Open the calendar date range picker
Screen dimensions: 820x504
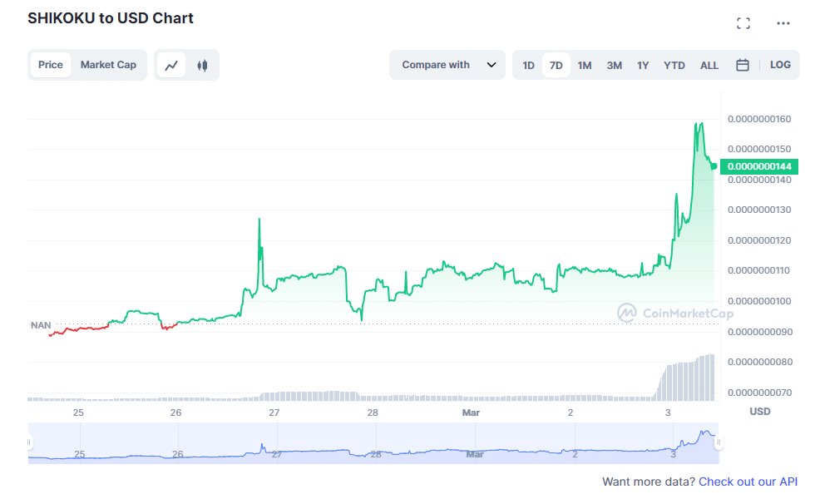click(743, 65)
